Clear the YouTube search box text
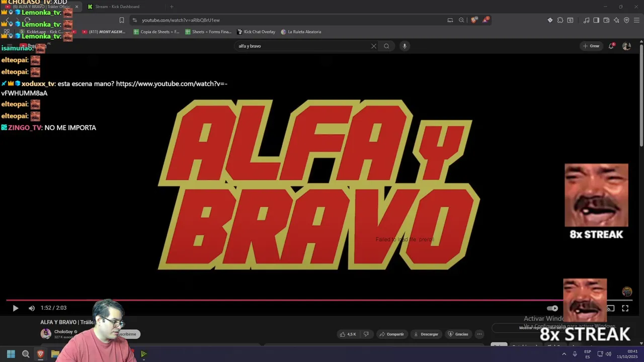The width and height of the screenshot is (644, 362). (374, 46)
